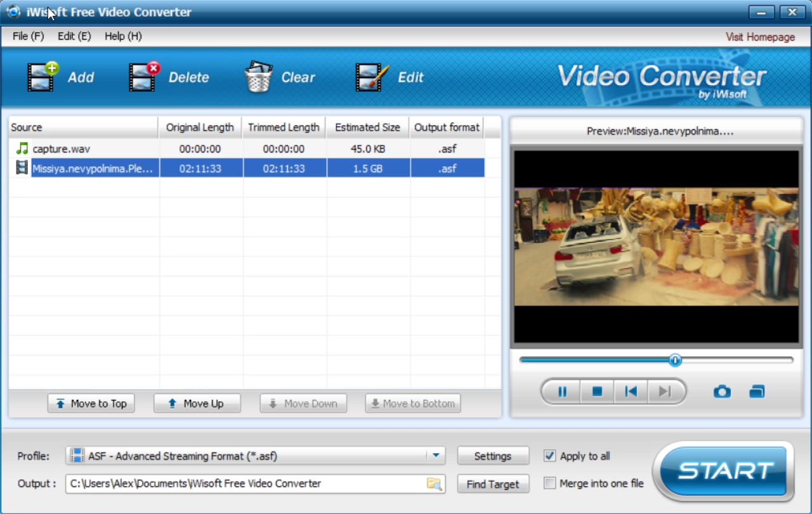Click the preview seek slider handle
Viewport: 812px width, 514px height.
click(676, 360)
